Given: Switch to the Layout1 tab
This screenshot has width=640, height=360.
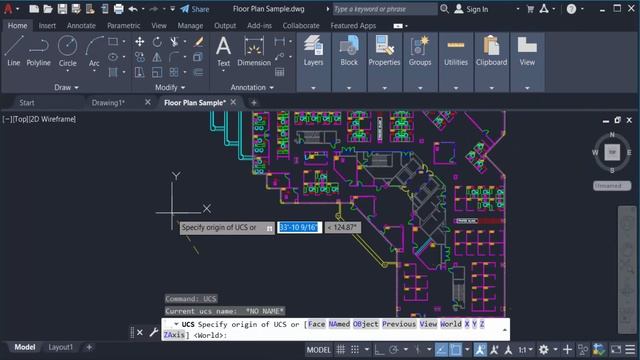Looking at the screenshot, I should (x=61, y=347).
